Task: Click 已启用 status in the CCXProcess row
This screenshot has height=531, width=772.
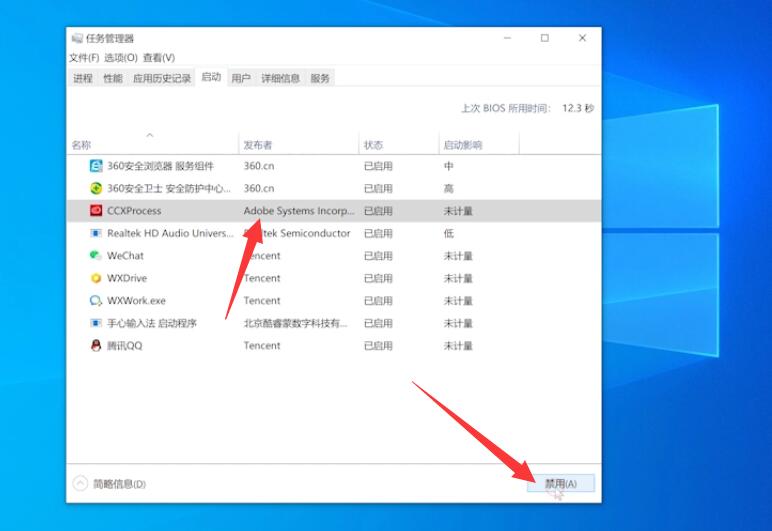Action: pyautogui.click(x=378, y=211)
